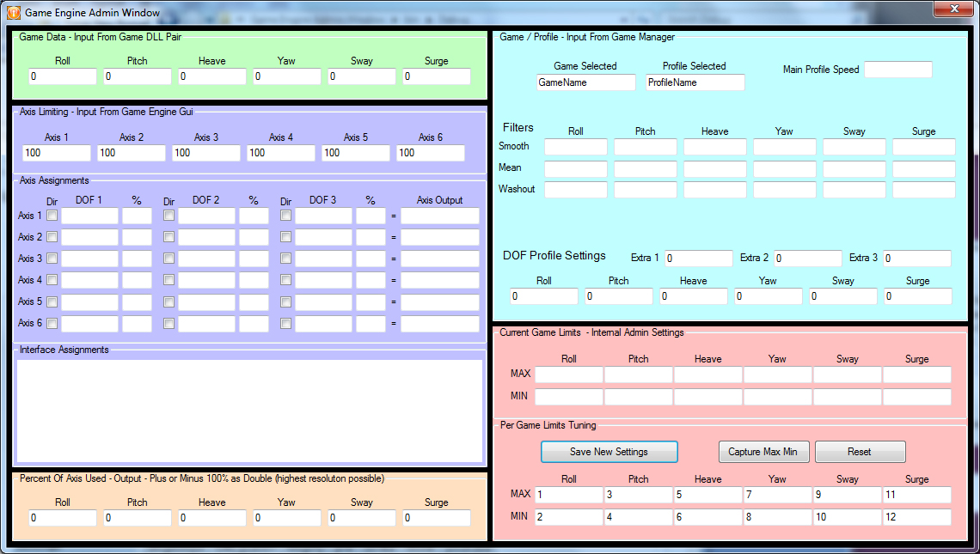Click the Interface Assignments list box
980x554 pixels.
coord(249,411)
